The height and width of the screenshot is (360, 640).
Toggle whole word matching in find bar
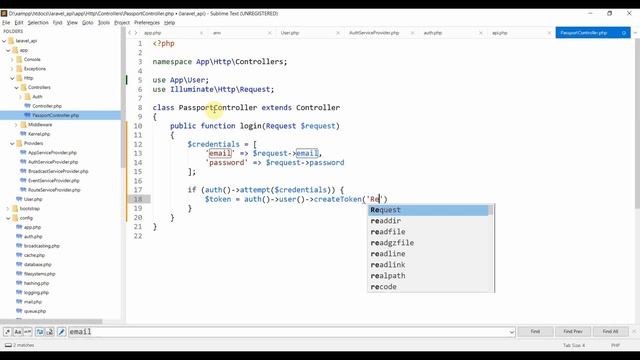27,332
